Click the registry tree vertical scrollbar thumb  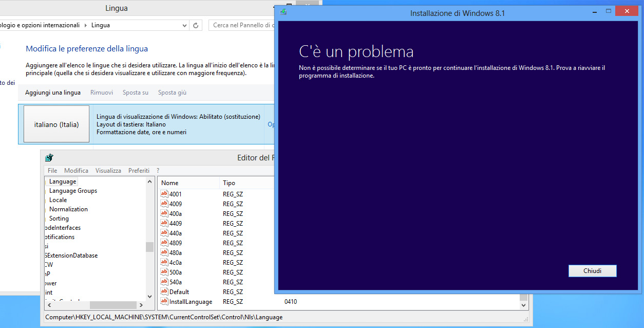[150, 247]
